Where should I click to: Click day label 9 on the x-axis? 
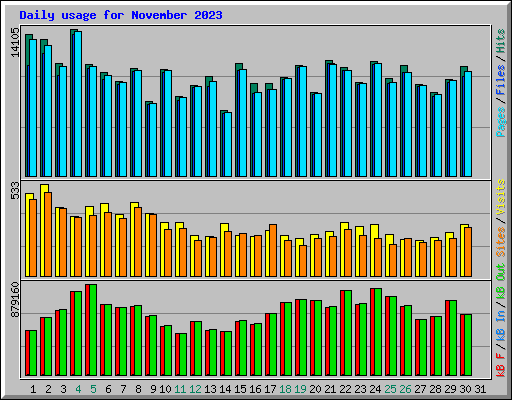click(153, 389)
